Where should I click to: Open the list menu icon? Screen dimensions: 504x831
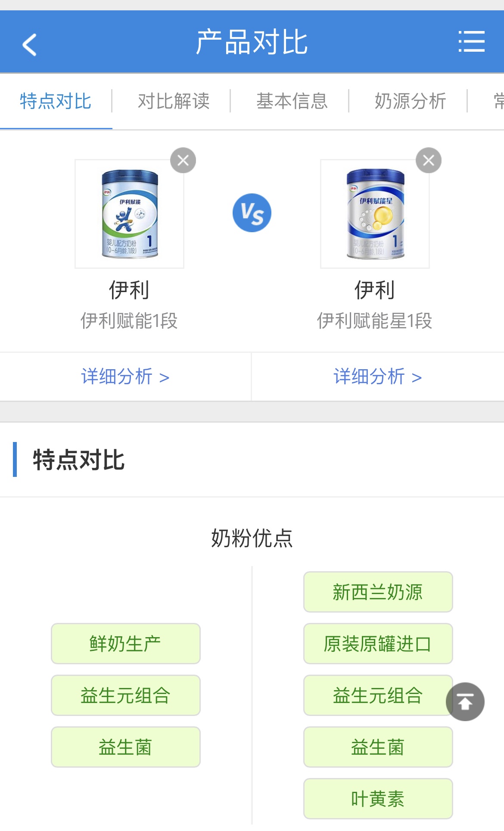471,42
